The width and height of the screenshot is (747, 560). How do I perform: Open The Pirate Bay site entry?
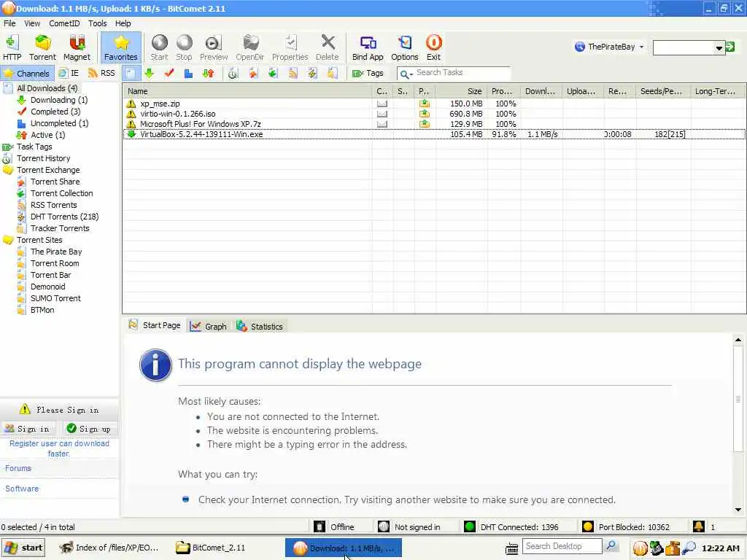click(x=55, y=252)
